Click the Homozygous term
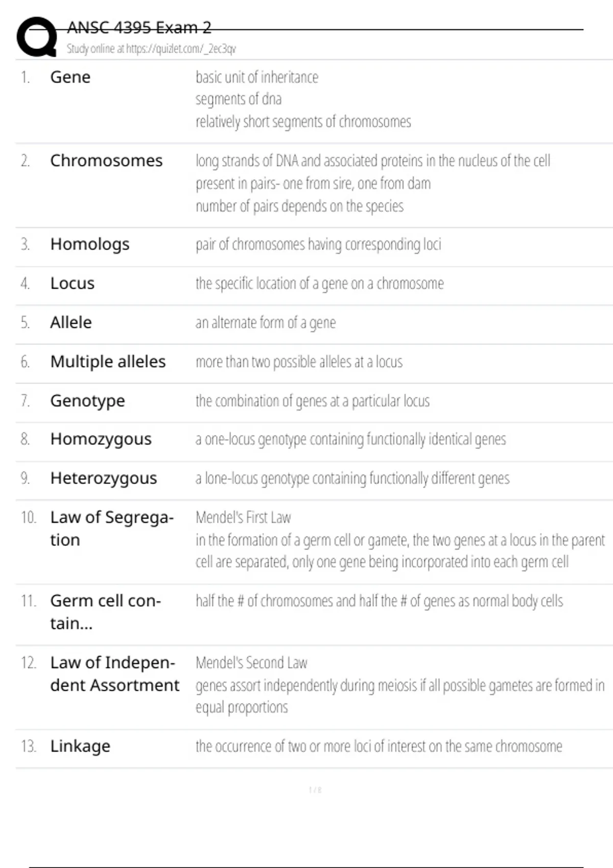The height and width of the screenshot is (868, 613). coord(101,439)
